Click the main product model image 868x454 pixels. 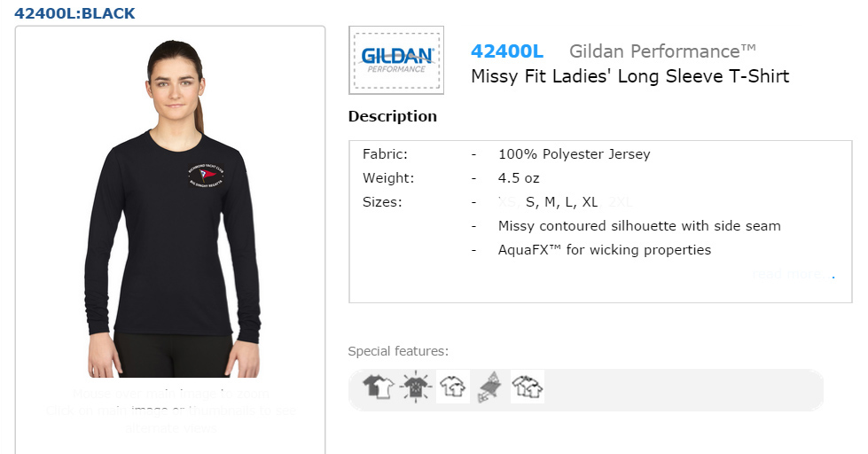point(173,208)
